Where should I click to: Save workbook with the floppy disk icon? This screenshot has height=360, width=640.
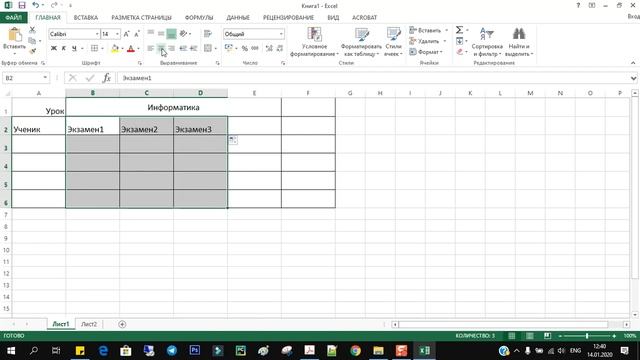tap(22, 5)
